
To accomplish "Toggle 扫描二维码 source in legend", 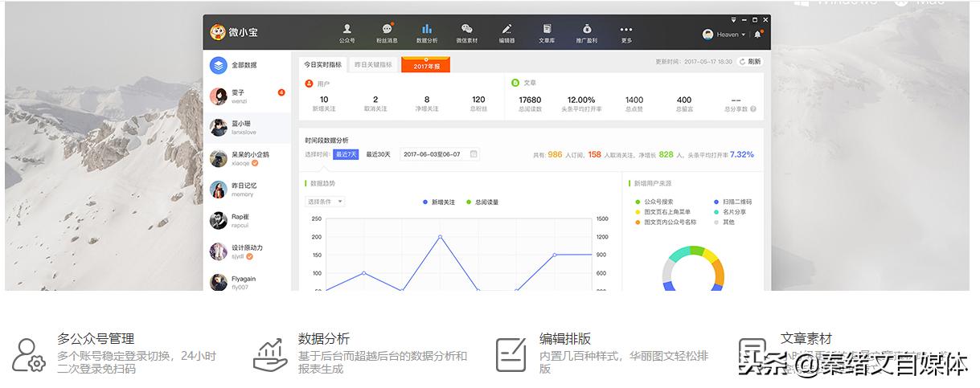I will 732,202.
